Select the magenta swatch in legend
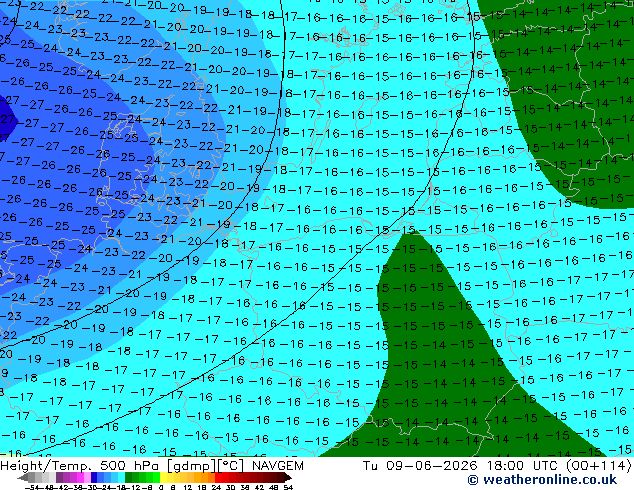 pos(80,478)
